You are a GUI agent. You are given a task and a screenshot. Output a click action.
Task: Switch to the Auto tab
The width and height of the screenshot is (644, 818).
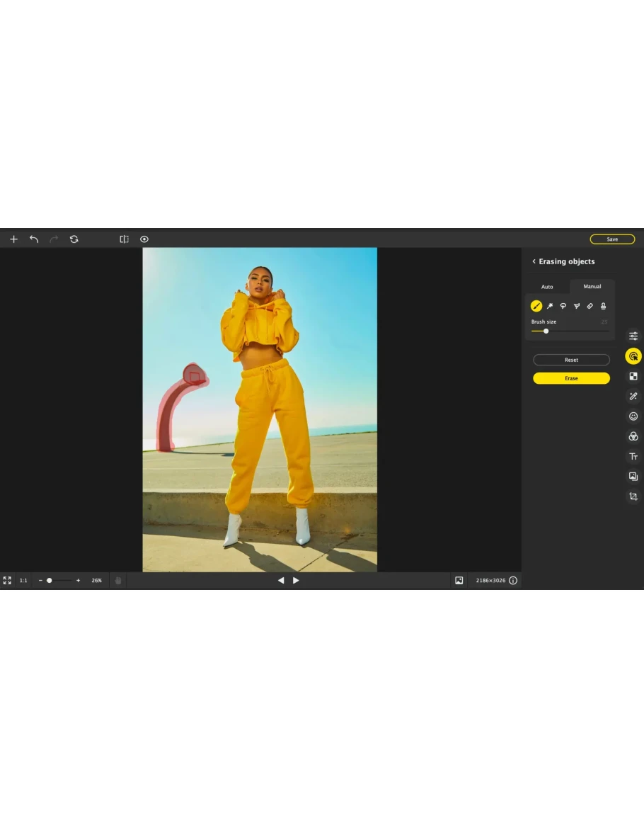pyautogui.click(x=547, y=287)
